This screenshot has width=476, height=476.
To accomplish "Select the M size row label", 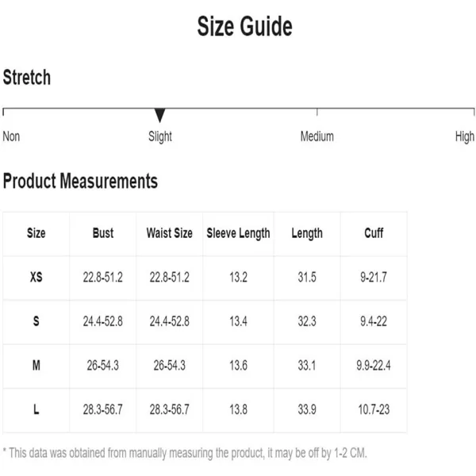I will 36,365.
